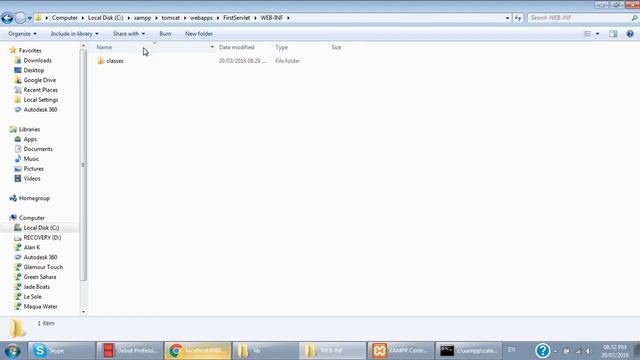
Task: Switch to Skype in the taskbar
Action: pos(61,351)
